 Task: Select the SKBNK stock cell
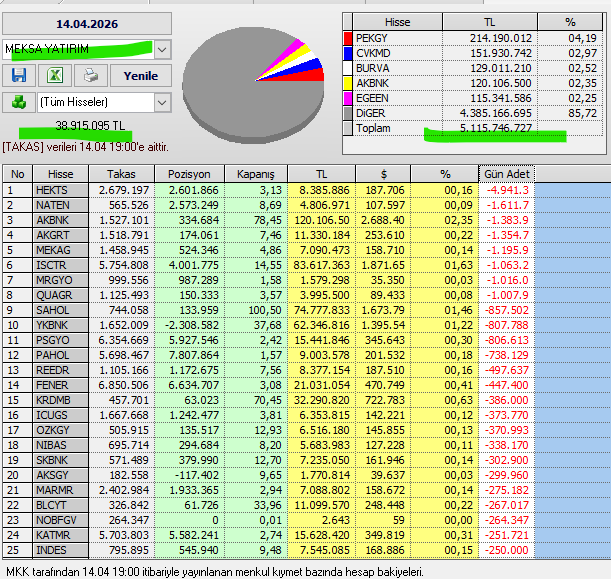[x=60, y=460]
